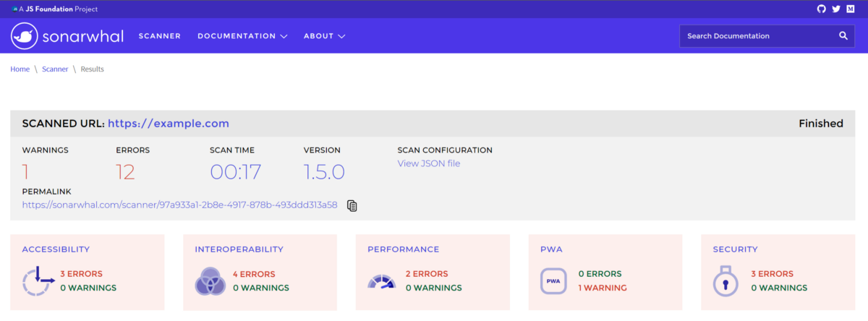Click the errors count 12

(x=125, y=172)
